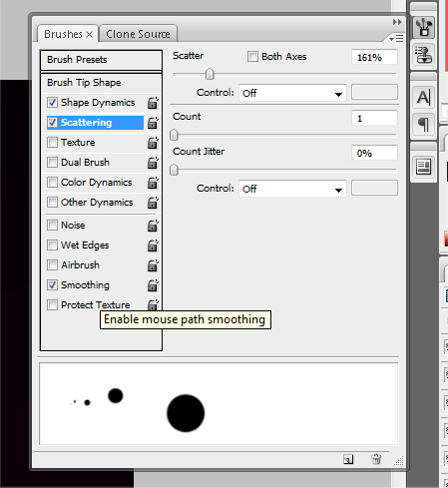
Task: Click the Create new brush icon
Action: tap(348, 459)
